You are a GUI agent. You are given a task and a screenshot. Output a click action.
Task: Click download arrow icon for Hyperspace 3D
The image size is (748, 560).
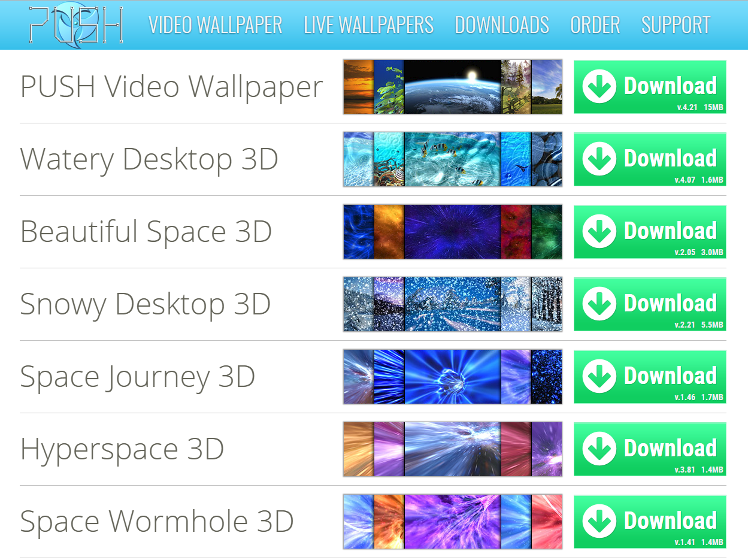(599, 449)
